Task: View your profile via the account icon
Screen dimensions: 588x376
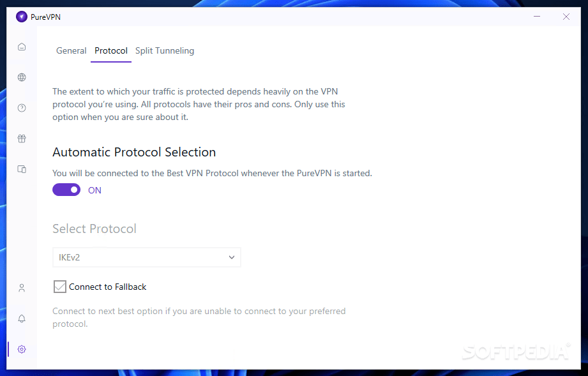Action: pyautogui.click(x=21, y=287)
